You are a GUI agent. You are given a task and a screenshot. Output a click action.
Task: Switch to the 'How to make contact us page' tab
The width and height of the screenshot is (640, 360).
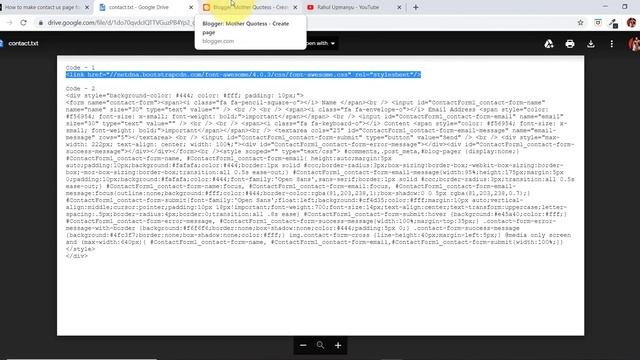coord(43,7)
